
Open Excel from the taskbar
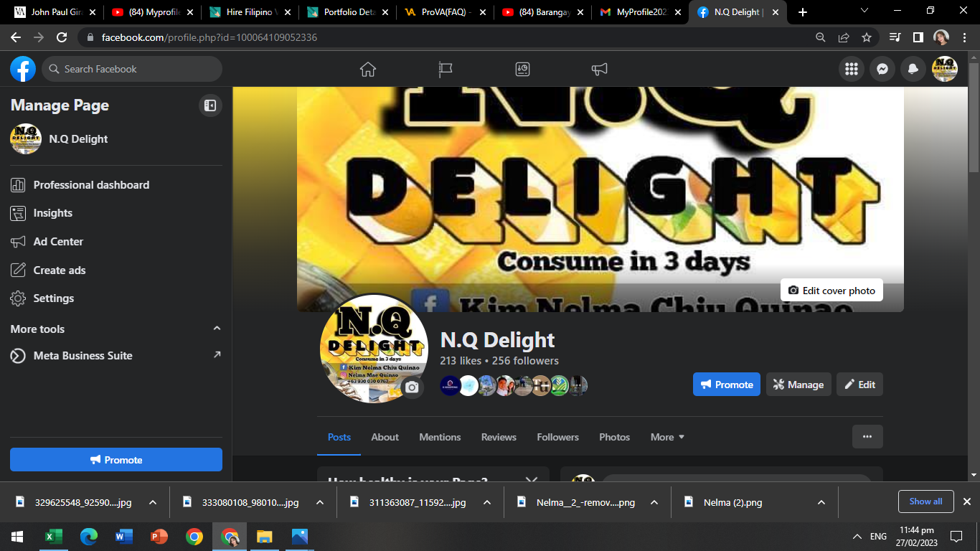click(53, 537)
